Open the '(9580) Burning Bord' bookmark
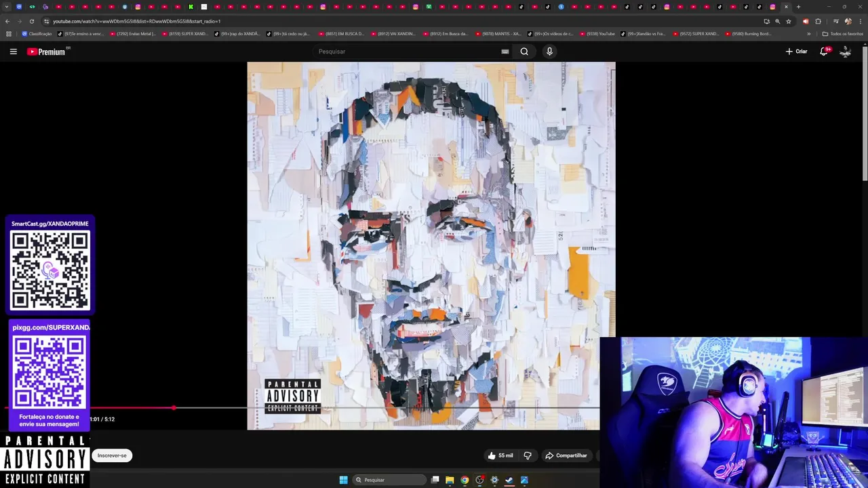The height and width of the screenshot is (488, 868). tap(748, 33)
